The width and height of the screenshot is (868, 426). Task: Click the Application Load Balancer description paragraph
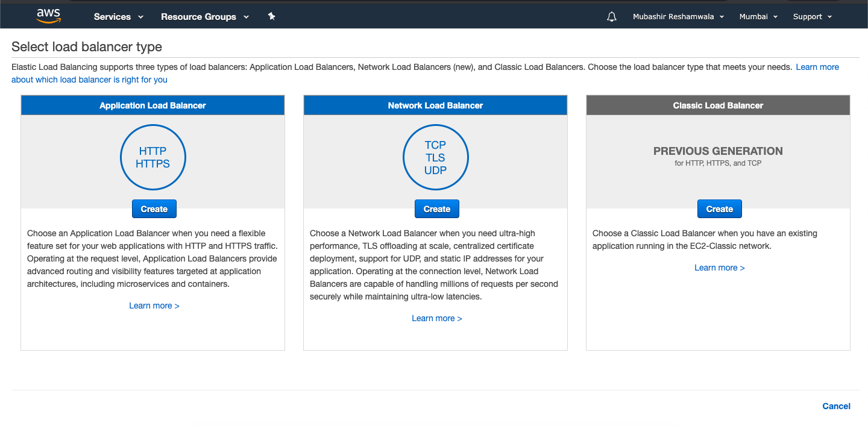point(153,258)
